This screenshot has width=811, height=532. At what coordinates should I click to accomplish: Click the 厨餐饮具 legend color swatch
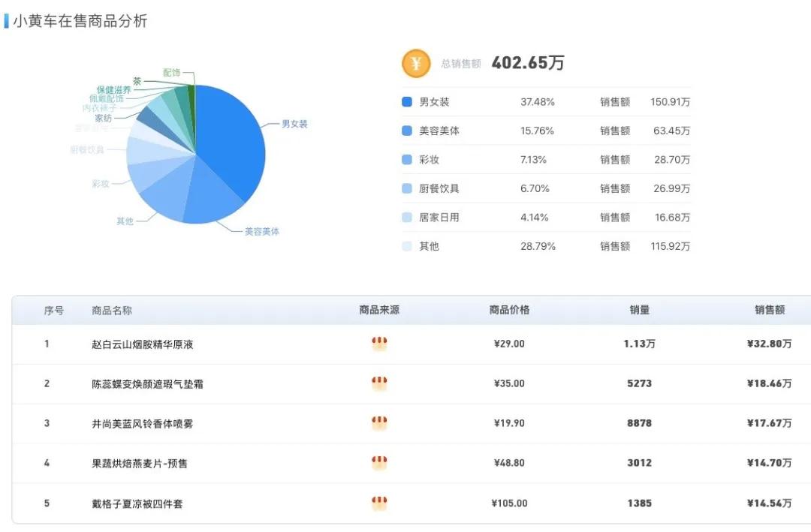[409, 188]
